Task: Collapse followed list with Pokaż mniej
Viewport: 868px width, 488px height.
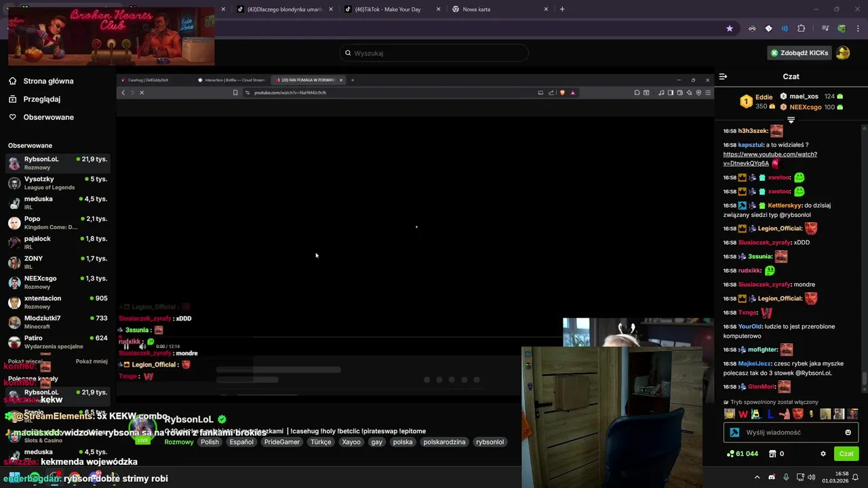Action: (92, 361)
